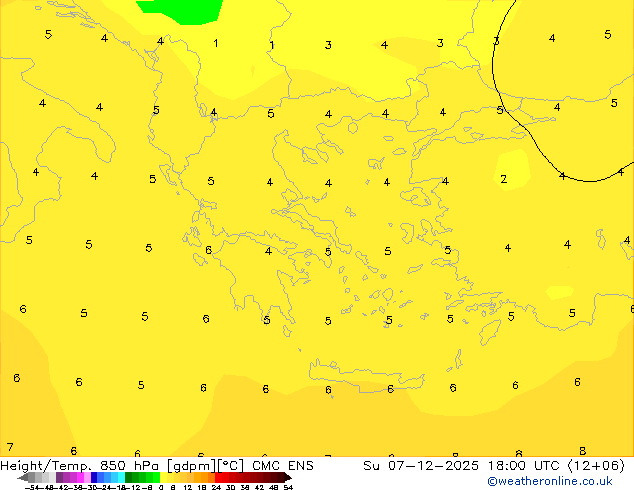Click the temperature value 2 on the map

503,180
